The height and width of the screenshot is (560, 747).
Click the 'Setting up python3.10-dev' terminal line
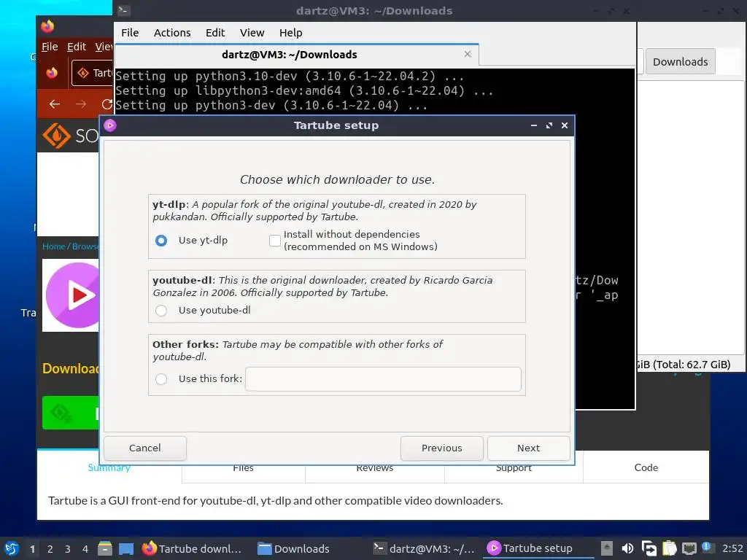click(x=289, y=76)
